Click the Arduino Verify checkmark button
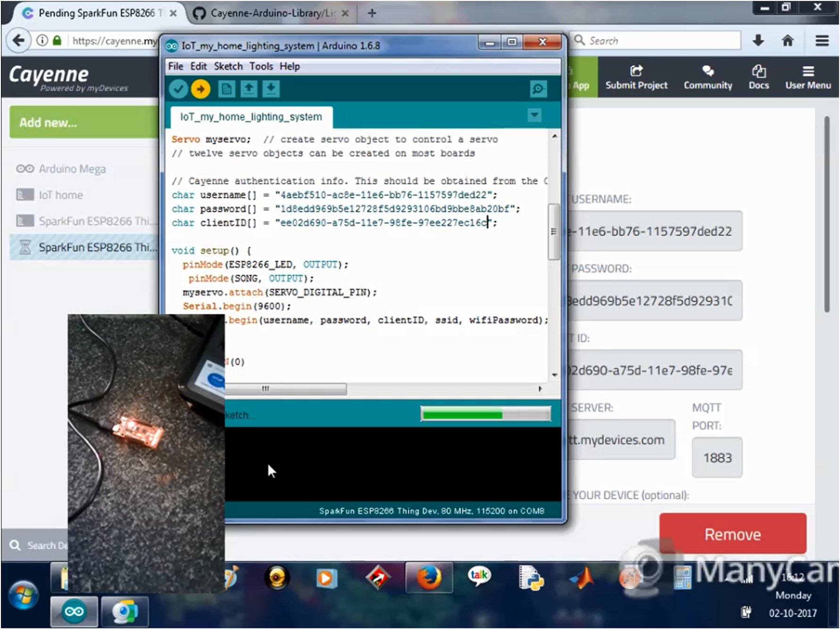Screen dimensions: 840x630 tap(178, 89)
